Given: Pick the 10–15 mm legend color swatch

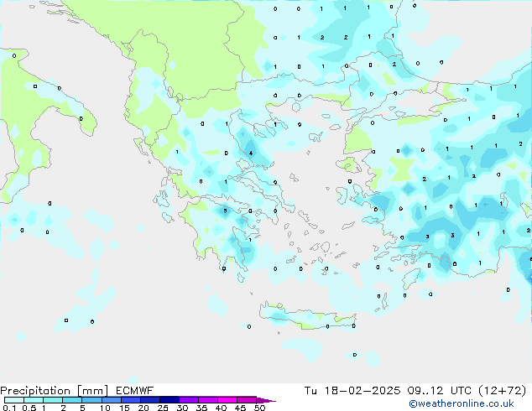Looking at the screenshot, I should pyautogui.click(x=111, y=400).
